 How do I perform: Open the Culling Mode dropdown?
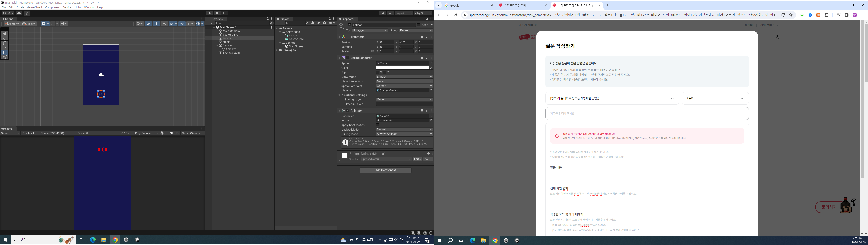404,134
